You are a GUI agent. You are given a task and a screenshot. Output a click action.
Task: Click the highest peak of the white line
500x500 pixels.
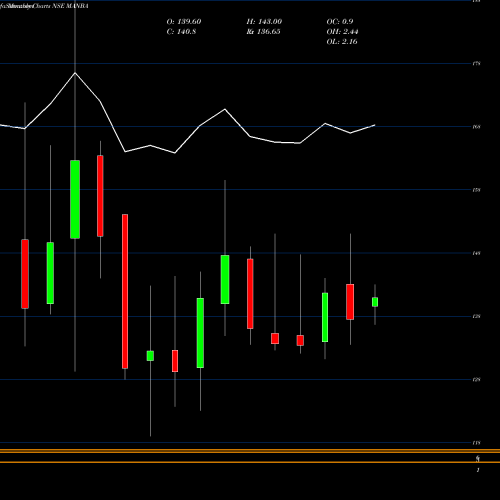tap(75, 73)
